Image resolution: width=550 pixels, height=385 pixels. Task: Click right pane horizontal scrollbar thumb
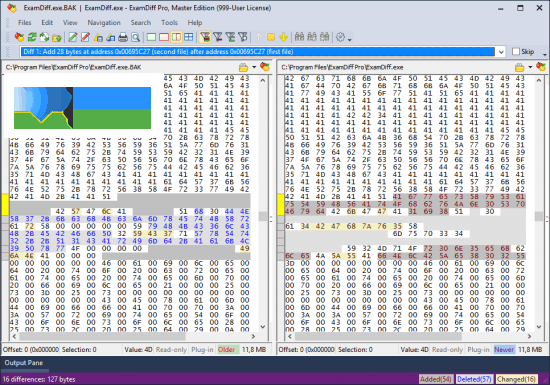tap(378, 336)
